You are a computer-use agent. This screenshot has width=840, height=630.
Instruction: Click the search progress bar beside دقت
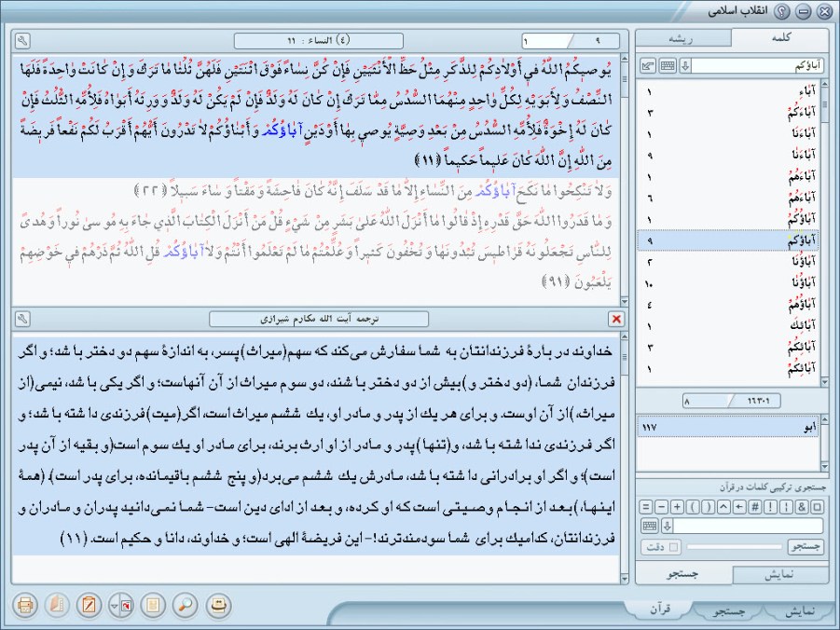pos(734,547)
